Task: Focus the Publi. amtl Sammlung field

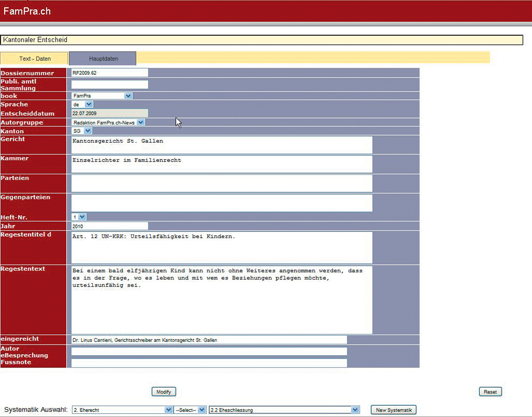Action: click(109, 85)
